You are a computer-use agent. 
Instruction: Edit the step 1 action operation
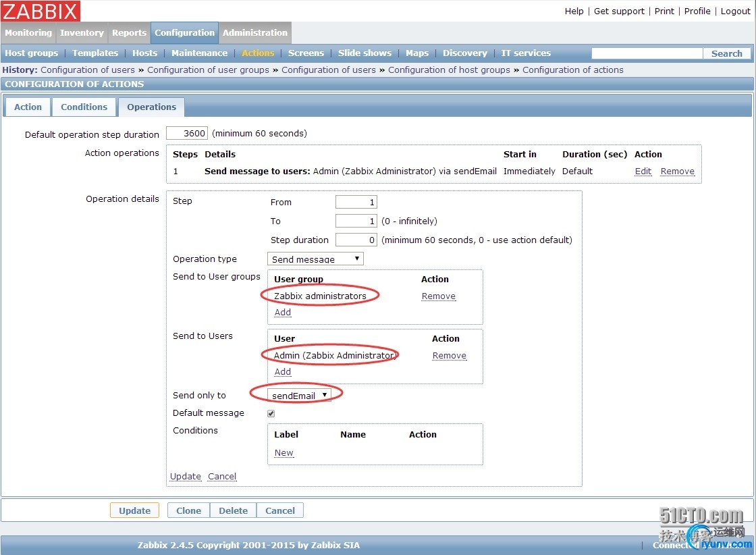pos(643,171)
